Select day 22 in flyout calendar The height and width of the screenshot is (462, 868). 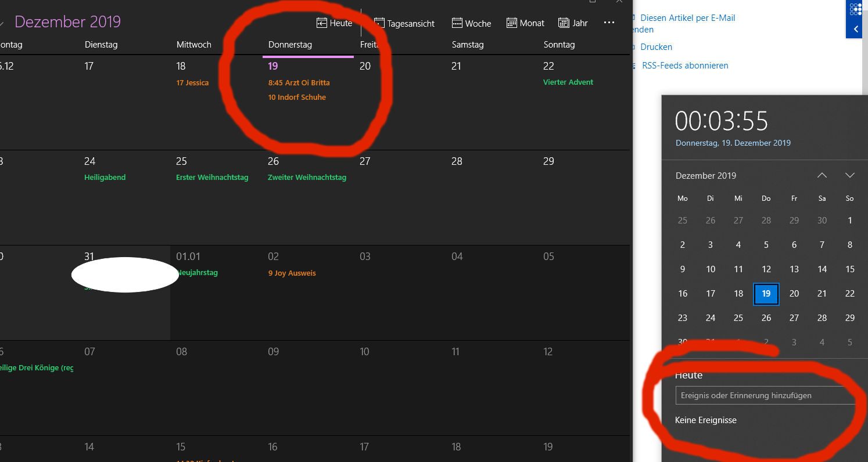pos(849,294)
